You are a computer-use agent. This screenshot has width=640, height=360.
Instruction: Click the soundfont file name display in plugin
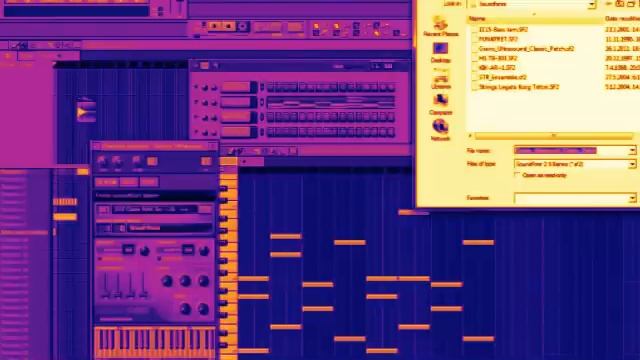point(155,210)
